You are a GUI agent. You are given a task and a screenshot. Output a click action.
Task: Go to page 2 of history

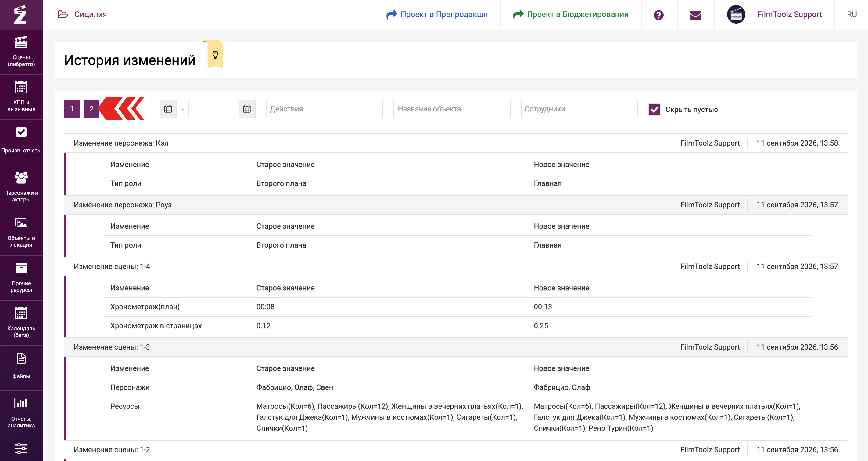click(91, 109)
